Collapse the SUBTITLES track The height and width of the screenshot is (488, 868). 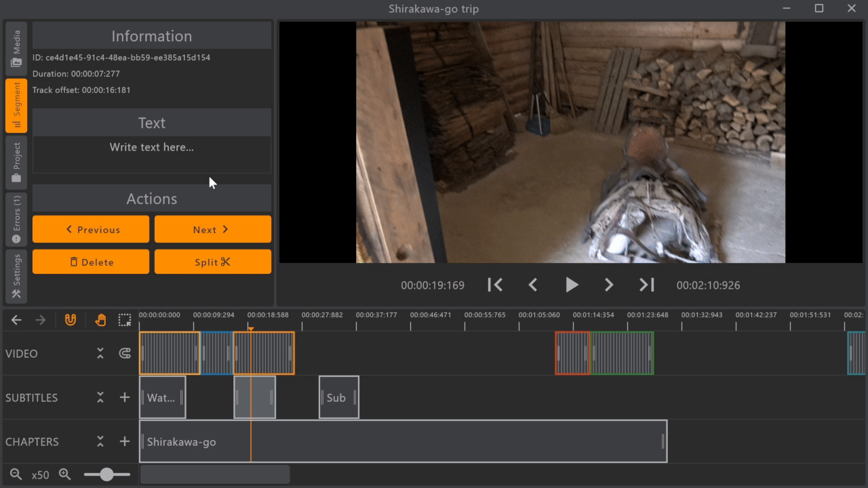tap(100, 397)
